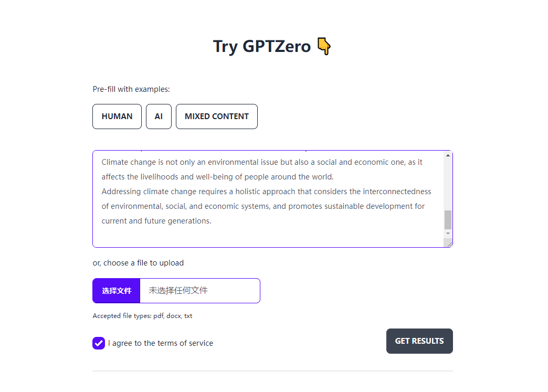Click the "Pre-fill with examples:" label

coord(131,89)
